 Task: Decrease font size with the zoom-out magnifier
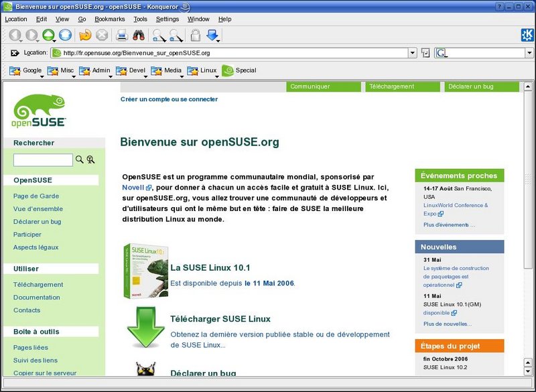click(x=176, y=36)
